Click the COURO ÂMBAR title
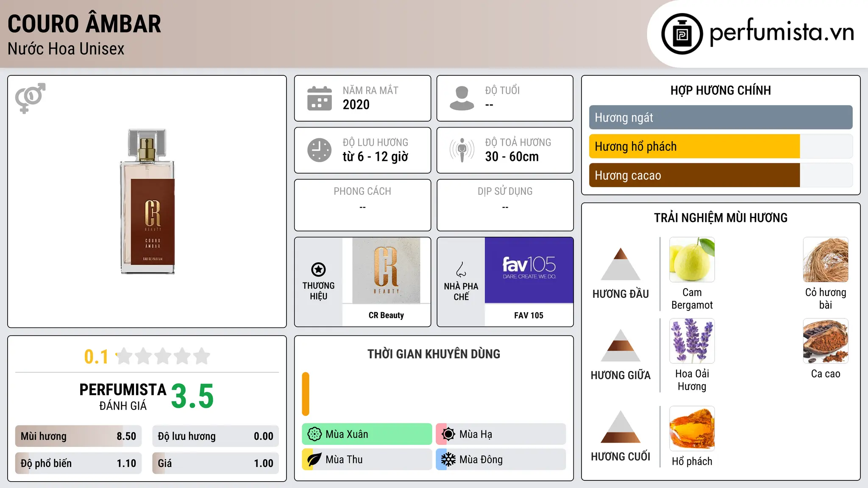 (84, 24)
